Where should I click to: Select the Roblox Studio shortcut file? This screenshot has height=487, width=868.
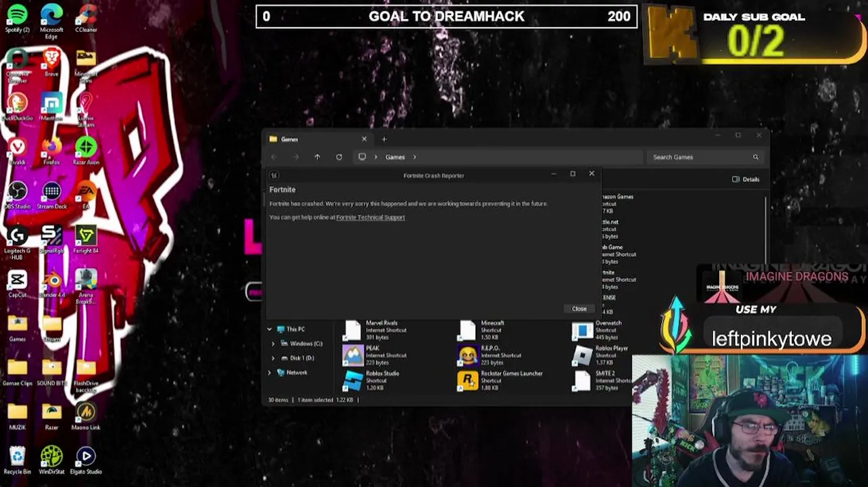click(370, 380)
